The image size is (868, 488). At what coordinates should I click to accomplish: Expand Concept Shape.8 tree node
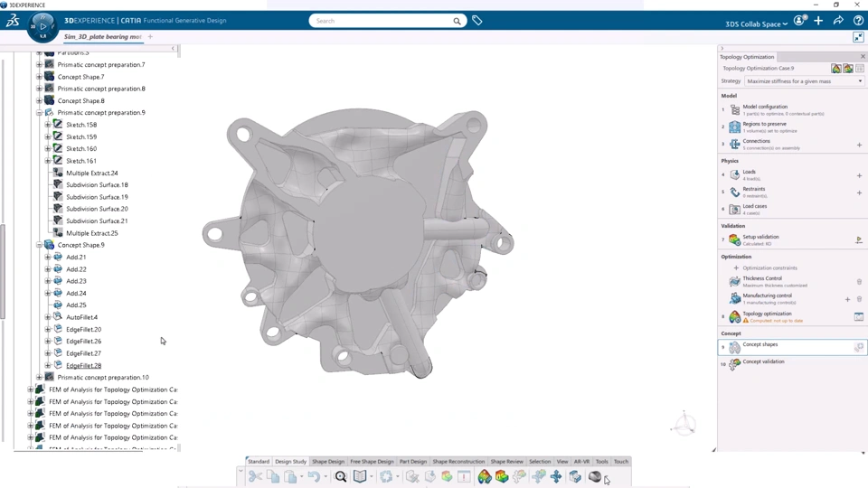pyautogui.click(x=39, y=100)
